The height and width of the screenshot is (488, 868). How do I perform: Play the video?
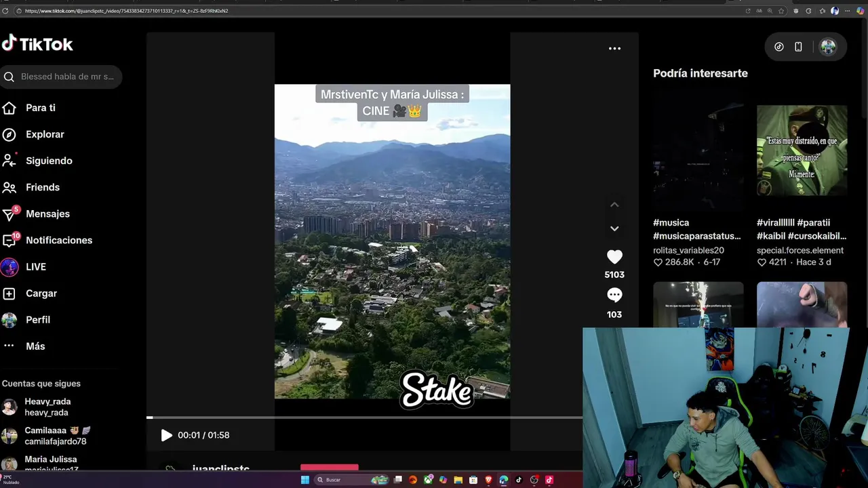(166, 435)
